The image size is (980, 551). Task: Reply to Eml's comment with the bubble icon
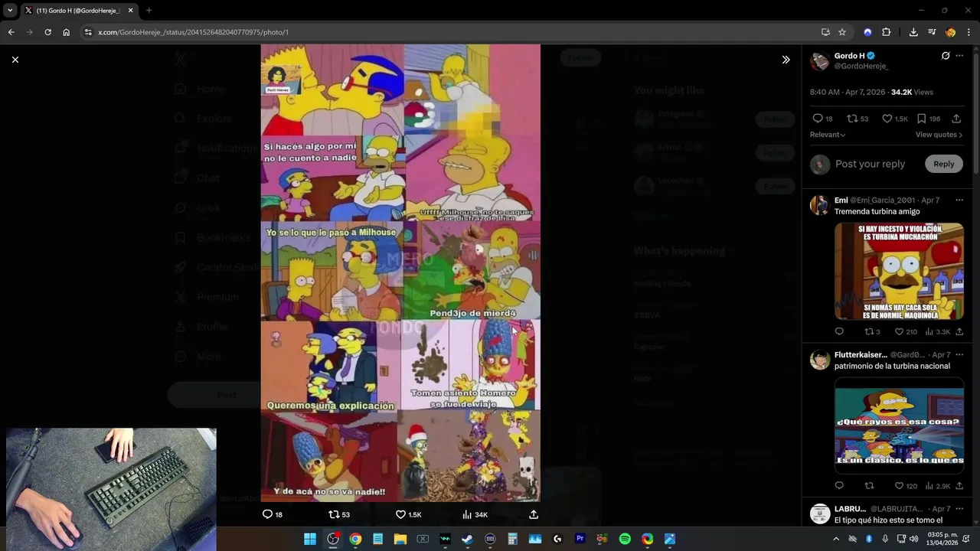tap(839, 331)
